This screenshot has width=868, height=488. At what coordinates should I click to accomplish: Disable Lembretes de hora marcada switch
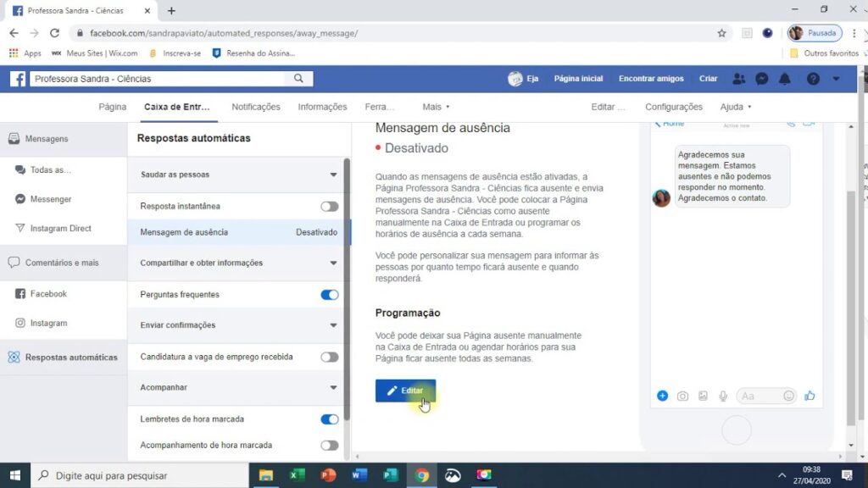click(330, 419)
